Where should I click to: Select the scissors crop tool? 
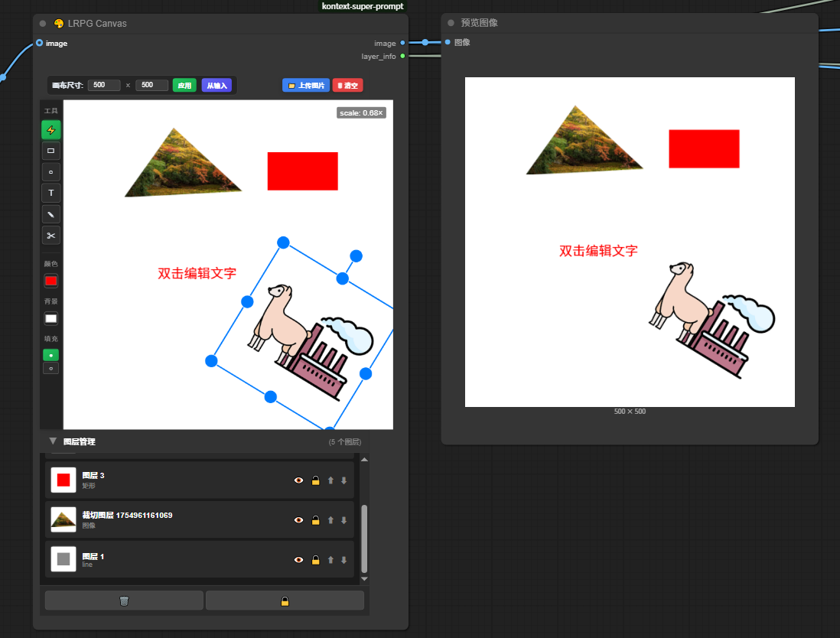tap(51, 236)
